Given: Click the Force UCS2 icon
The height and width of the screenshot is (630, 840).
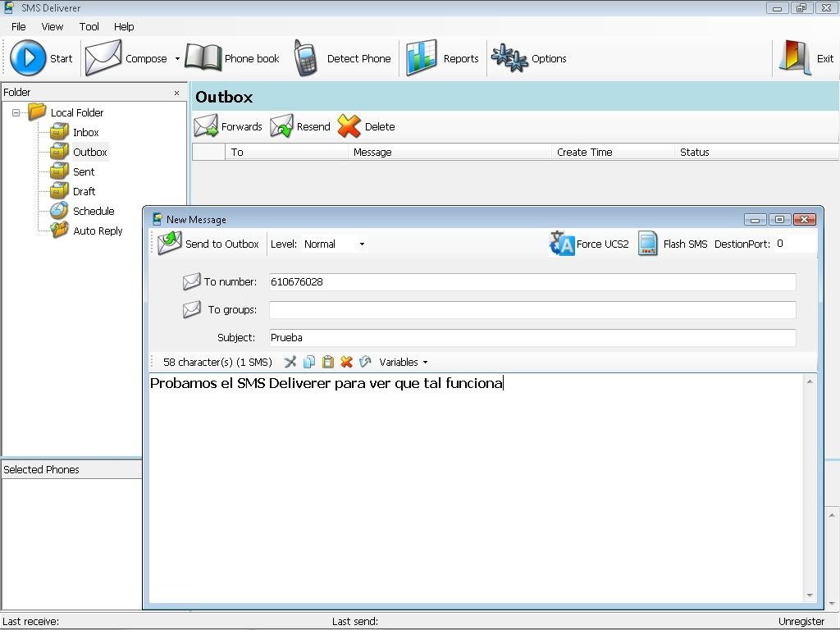Looking at the screenshot, I should tap(562, 243).
